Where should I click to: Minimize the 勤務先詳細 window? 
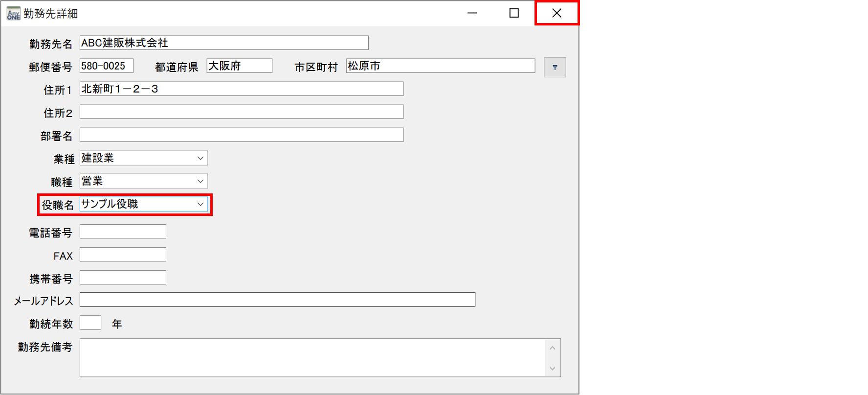click(472, 13)
